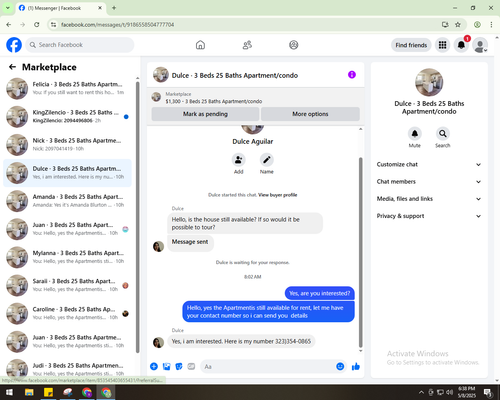Click the Find friends button
500x400 pixels.
[411, 45]
